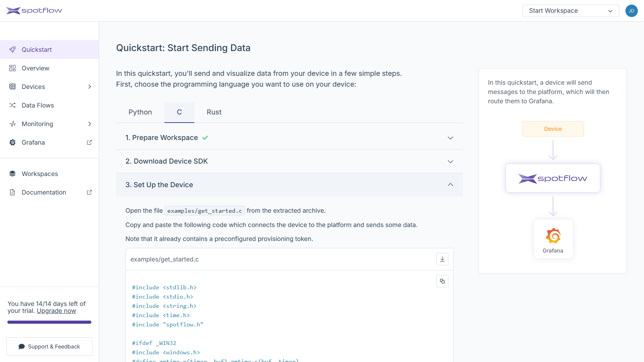Select the Python language tab

click(x=140, y=112)
